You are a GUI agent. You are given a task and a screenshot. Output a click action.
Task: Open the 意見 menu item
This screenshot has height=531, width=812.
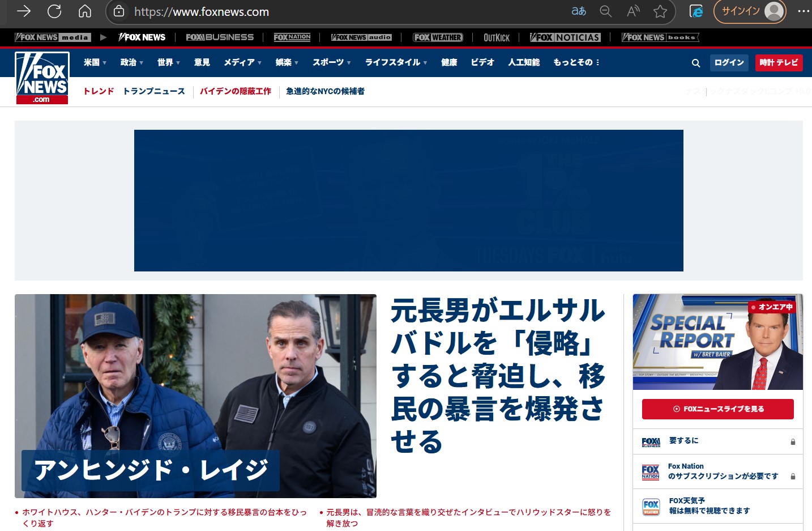(x=202, y=62)
